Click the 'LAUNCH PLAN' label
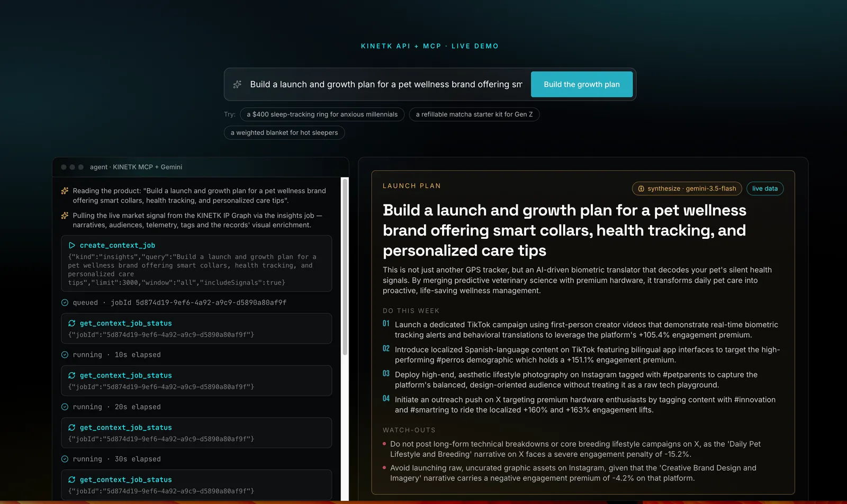 pos(412,186)
